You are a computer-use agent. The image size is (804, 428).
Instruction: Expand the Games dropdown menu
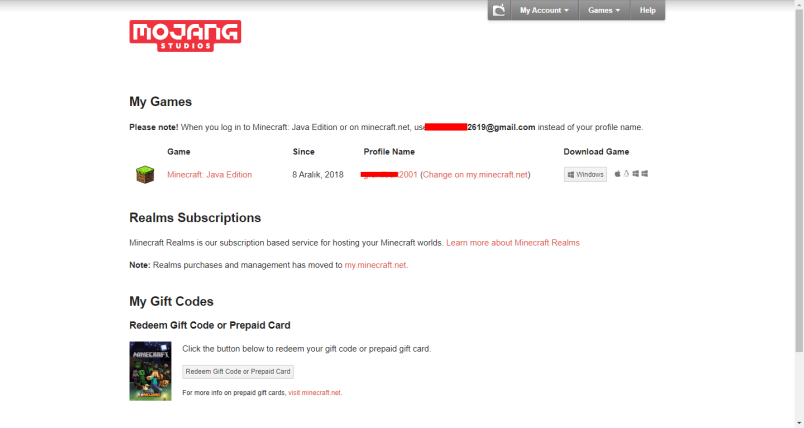604,10
